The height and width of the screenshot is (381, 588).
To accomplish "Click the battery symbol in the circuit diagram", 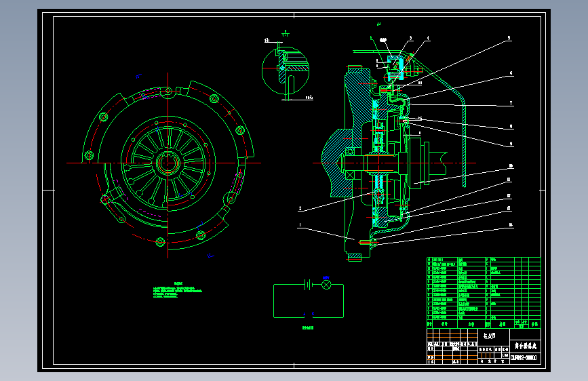I will click(309, 285).
